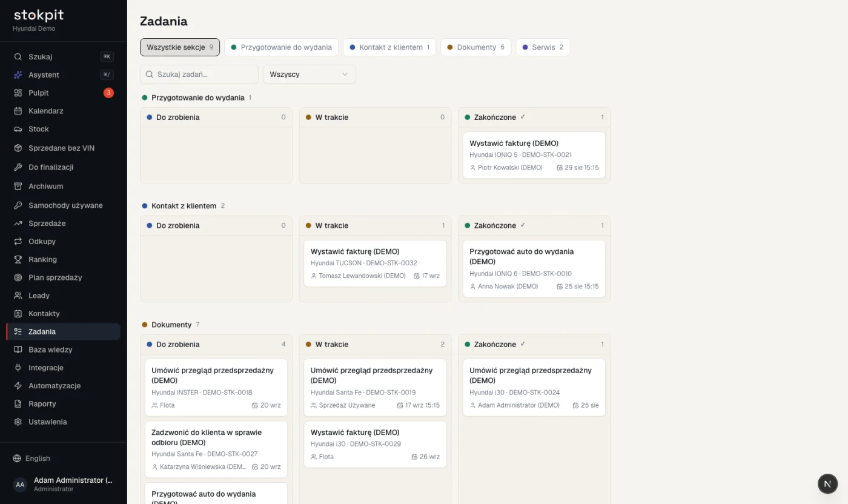Open the Stokpit logo home link
The width and height of the screenshot is (848, 504).
(x=39, y=16)
